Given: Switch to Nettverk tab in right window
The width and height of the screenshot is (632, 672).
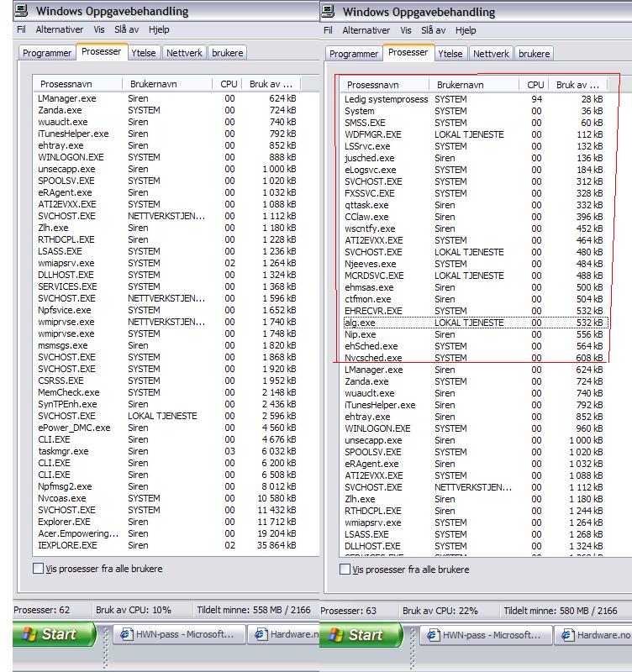Looking at the screenshot, I should pyautogui.click(x=491, y=54).
